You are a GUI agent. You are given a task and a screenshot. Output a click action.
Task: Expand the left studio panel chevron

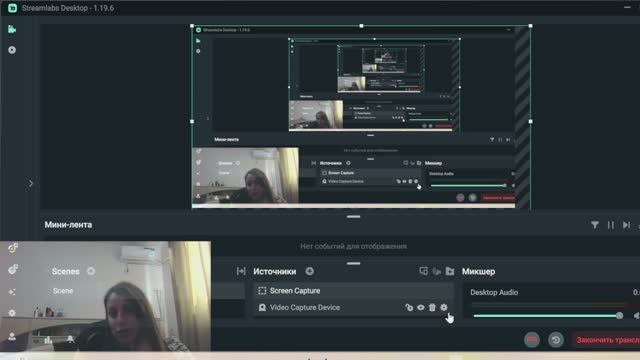(x=31, y=183)
